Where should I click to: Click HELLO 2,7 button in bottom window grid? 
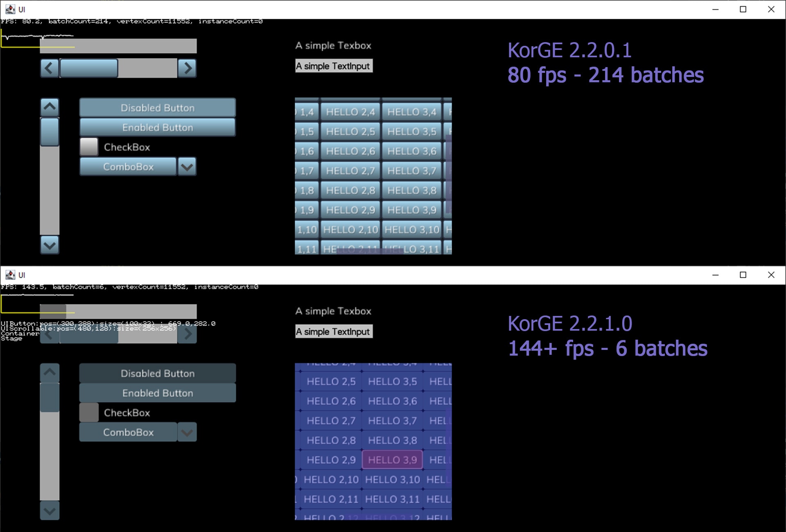(x=331, y=421)
